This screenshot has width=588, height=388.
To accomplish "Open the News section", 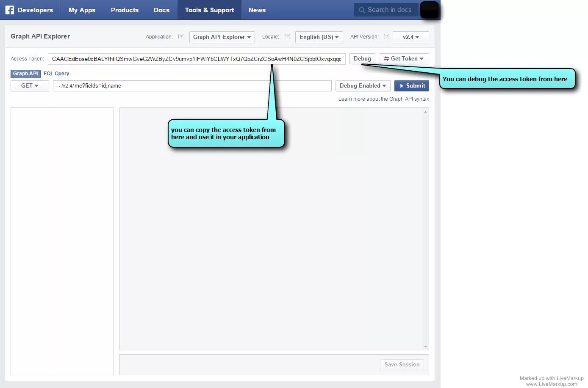I will point(257,10).
